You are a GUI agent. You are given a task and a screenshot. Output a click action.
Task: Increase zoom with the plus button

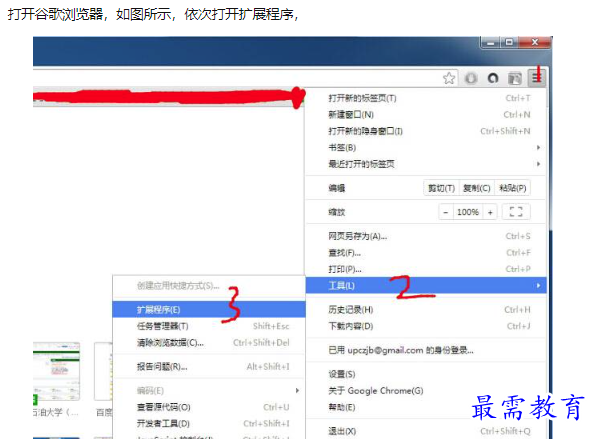[x=490, y=212]
